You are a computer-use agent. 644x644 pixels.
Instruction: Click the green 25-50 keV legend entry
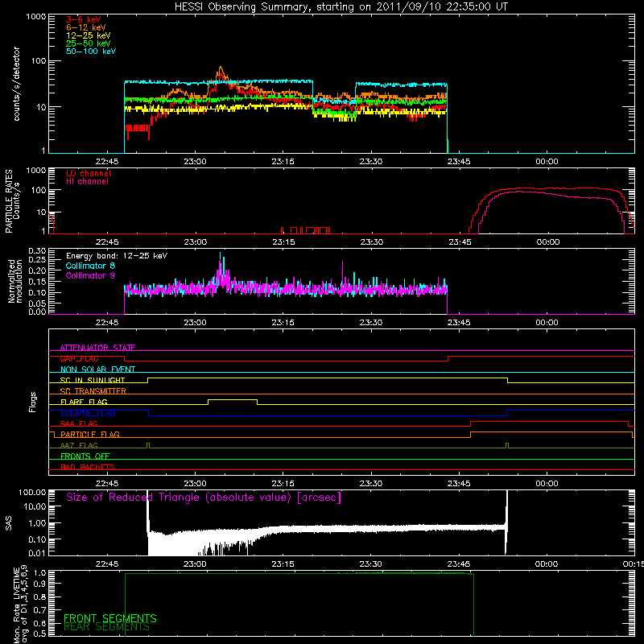pyautogui.click(x=89, y=43)
